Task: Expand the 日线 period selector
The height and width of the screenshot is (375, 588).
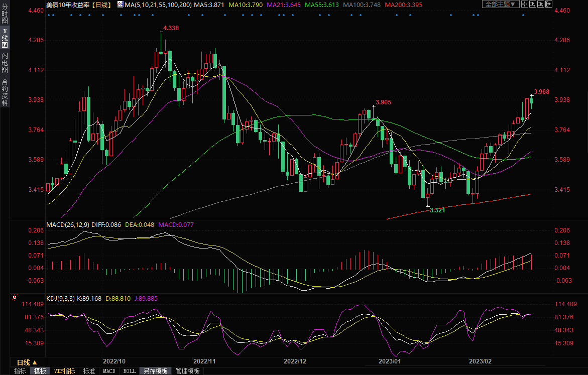Action: point(27,362)
